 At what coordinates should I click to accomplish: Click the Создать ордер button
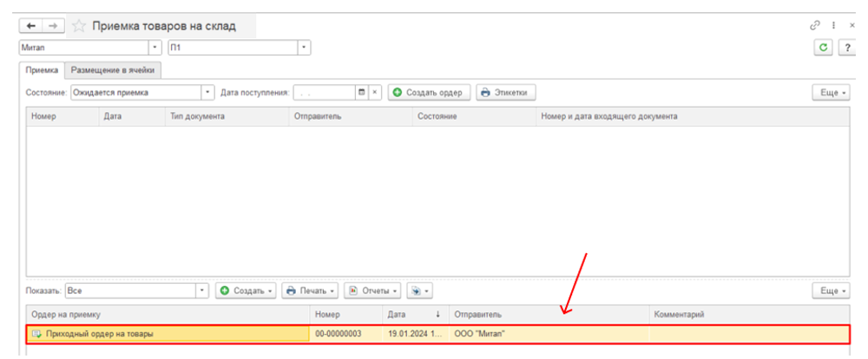tap(429, 93)
